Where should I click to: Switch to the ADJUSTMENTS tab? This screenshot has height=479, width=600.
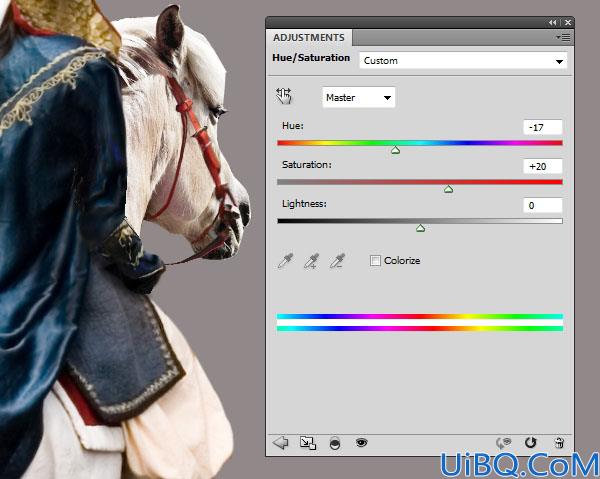[x=309, y=37]
